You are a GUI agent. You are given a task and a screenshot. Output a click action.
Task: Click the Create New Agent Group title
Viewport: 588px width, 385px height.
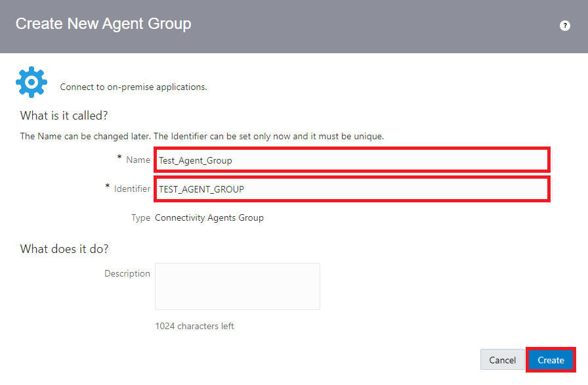(102, 23)
